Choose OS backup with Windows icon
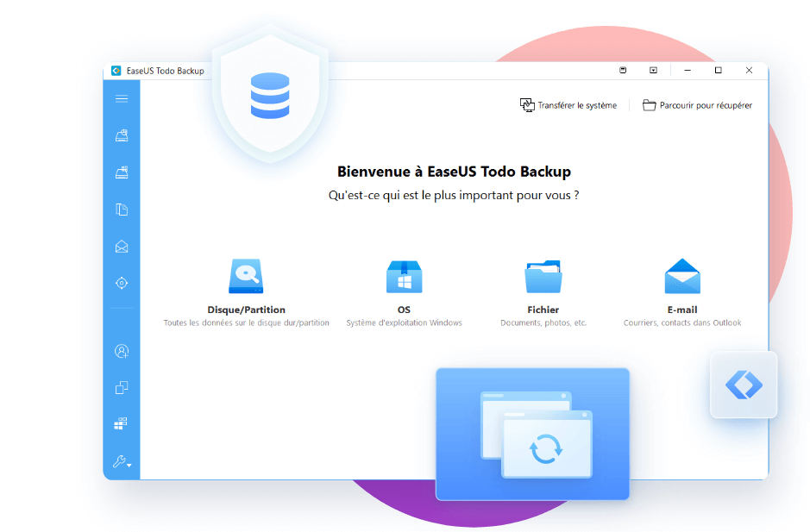 click(404, 277)
